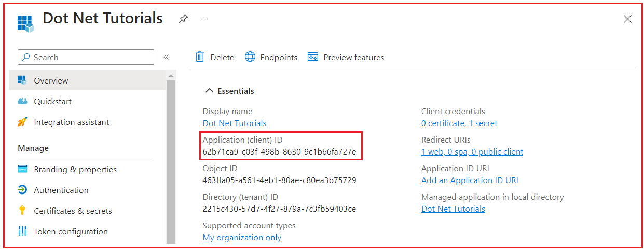Click the Quickstart cloud icon

click(x=22, y=101)
